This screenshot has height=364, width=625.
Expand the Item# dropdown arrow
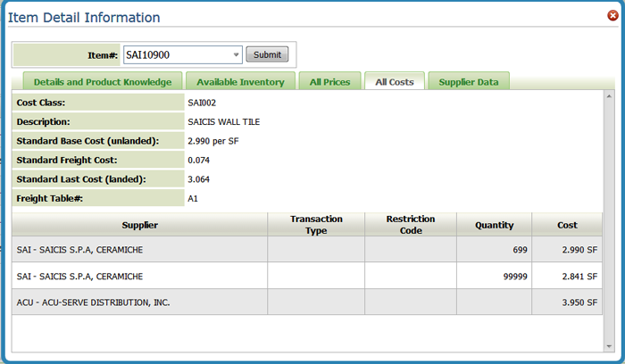click(237, 55)
